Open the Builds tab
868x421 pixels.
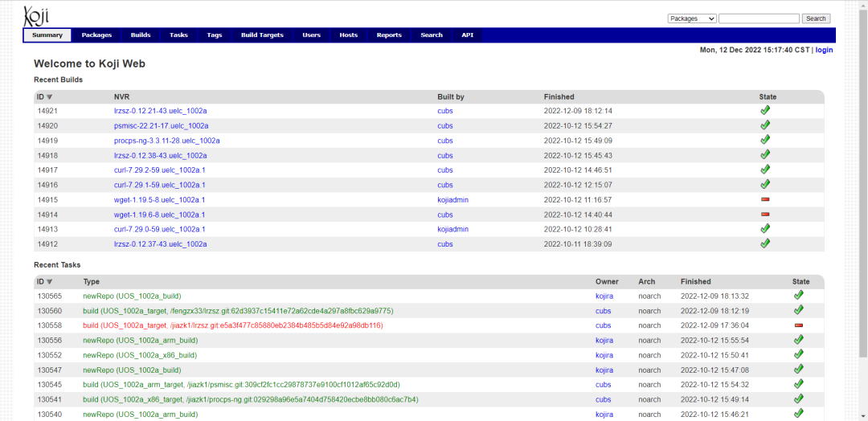[x=141, y=35]
